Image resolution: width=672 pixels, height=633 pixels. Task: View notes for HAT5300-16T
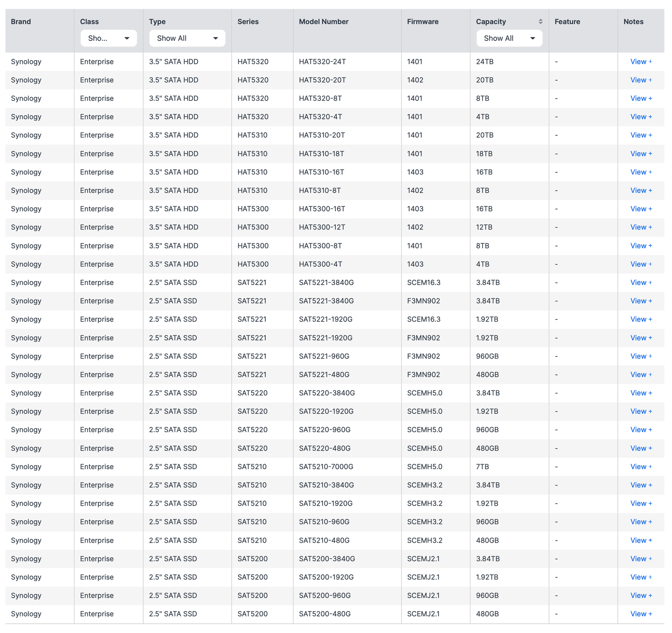point(641,209)
